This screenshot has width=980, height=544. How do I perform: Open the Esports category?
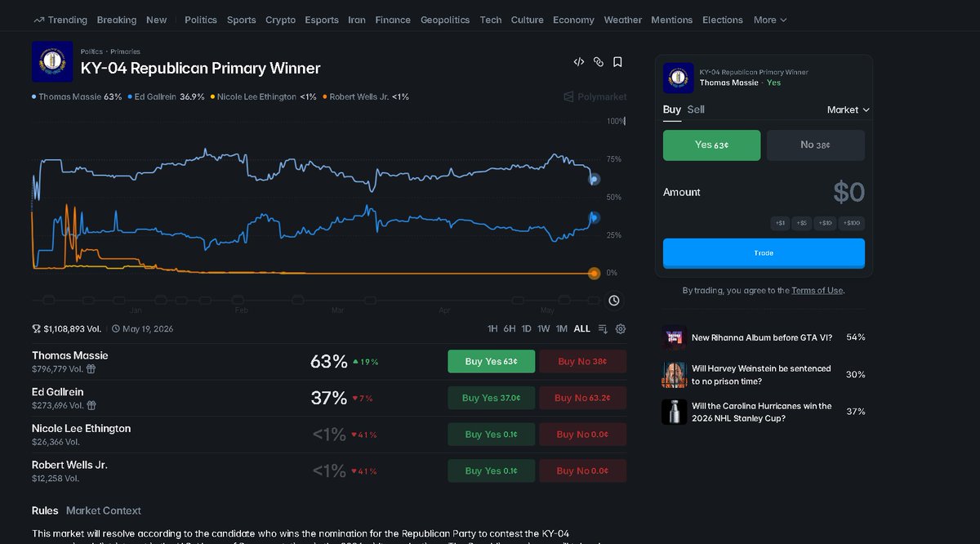[x=322, y=20]
